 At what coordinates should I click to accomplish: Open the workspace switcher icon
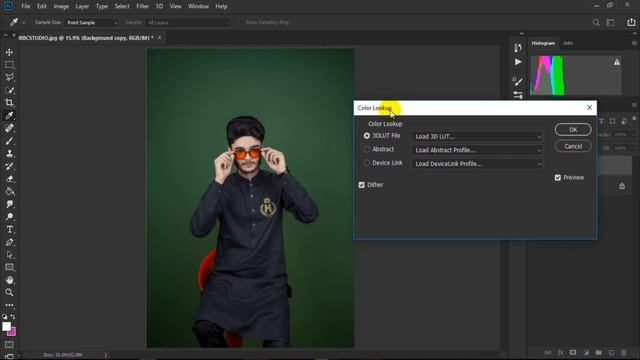[611, 22]
